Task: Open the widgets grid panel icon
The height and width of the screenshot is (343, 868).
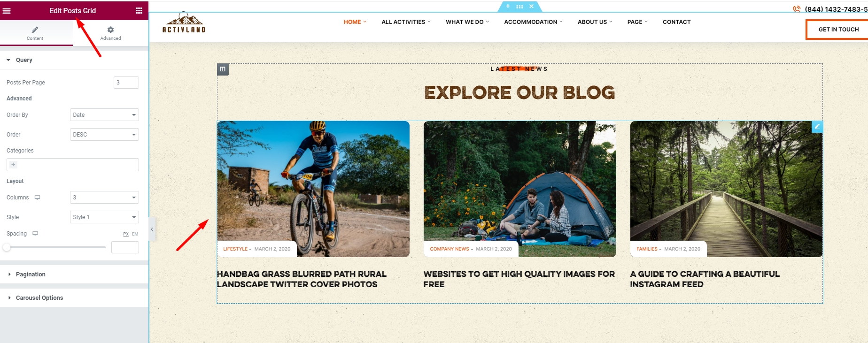Action: (x=139, y=11)
